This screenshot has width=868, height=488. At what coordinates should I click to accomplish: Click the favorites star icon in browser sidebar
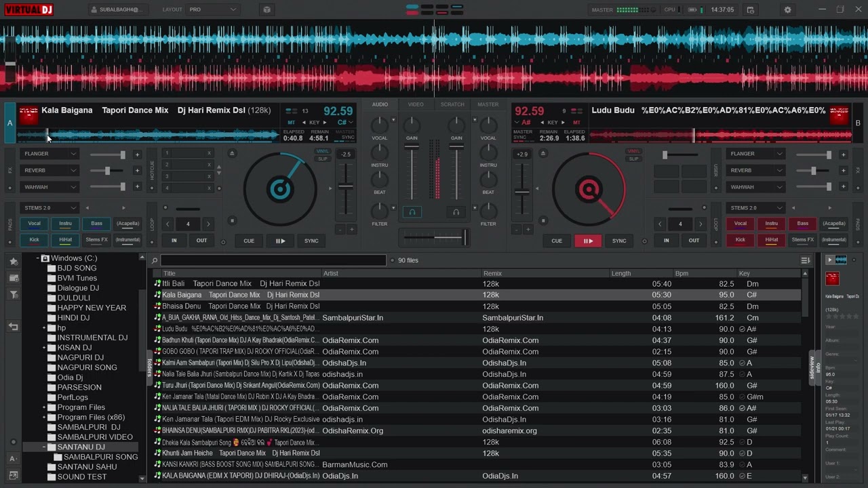14,262
